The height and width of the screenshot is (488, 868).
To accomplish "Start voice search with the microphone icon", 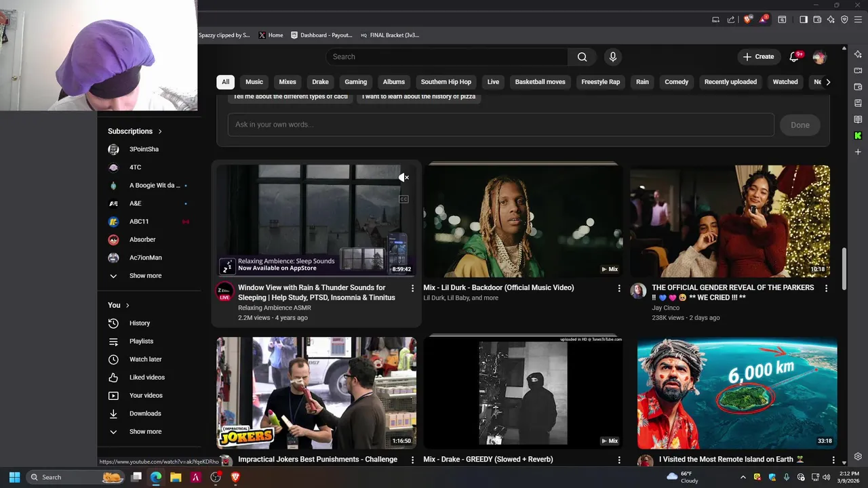I will pyautogui.click(x=613, y=57).
